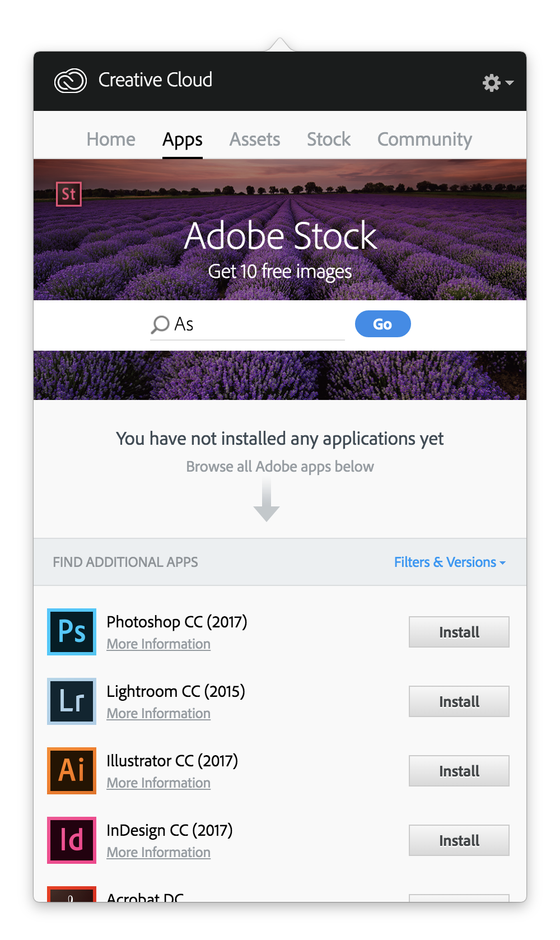Image resolution: width=560 pixels, height=940 pixels.
Task: Click the Creative Cloud logo icon
Action: pos(71,81)
